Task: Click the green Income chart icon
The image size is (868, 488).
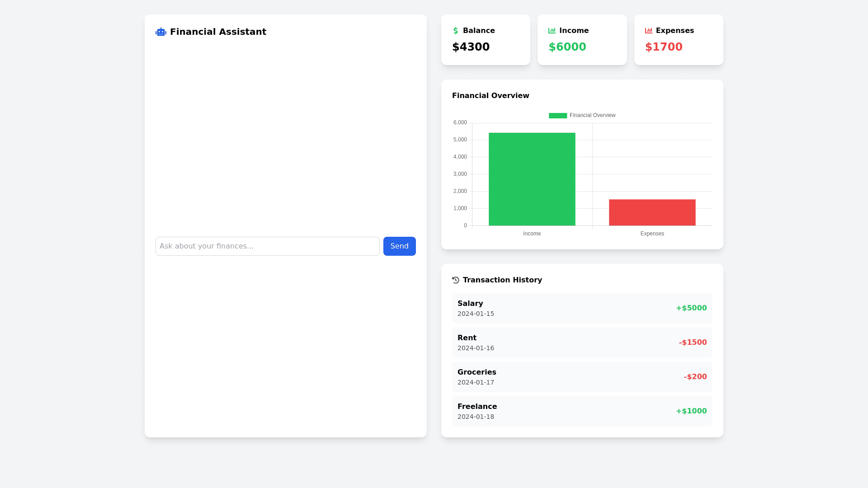Action: [x=552, y=31]
